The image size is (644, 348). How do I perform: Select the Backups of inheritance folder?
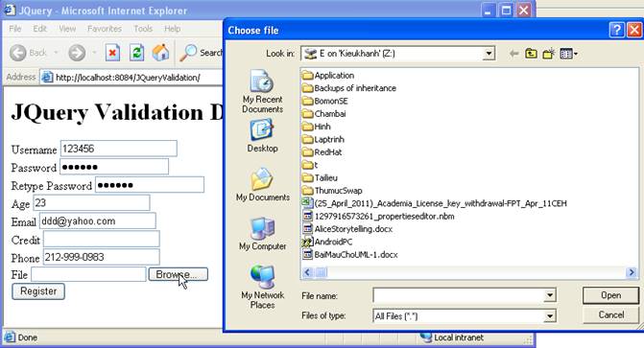(349, 88)
